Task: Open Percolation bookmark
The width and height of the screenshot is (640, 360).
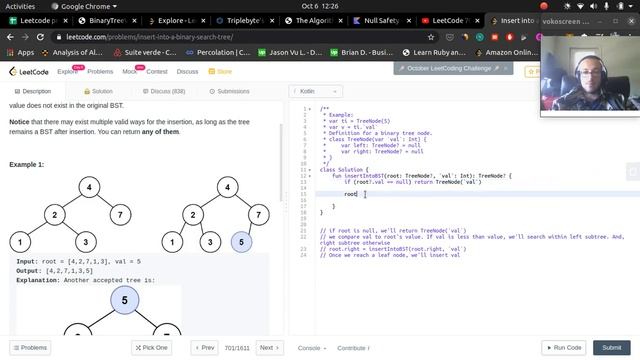Action: (218, 53)
